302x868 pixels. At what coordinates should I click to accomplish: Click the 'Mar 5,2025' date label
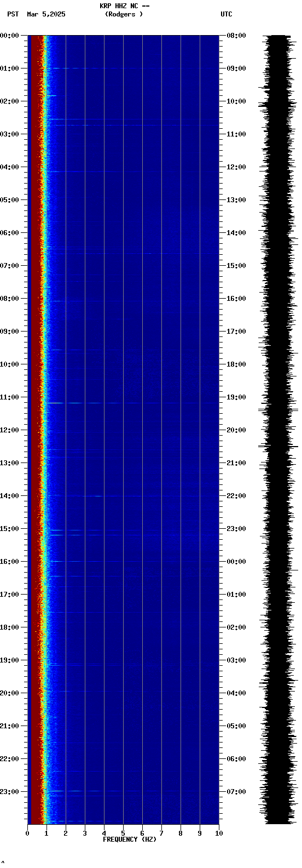point(46,14)
